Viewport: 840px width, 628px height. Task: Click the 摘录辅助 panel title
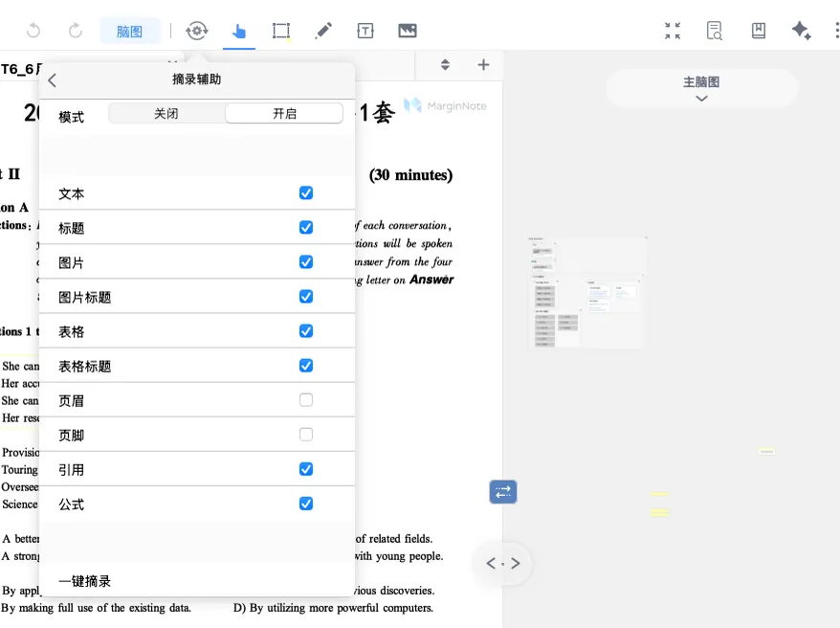[197, 79]
